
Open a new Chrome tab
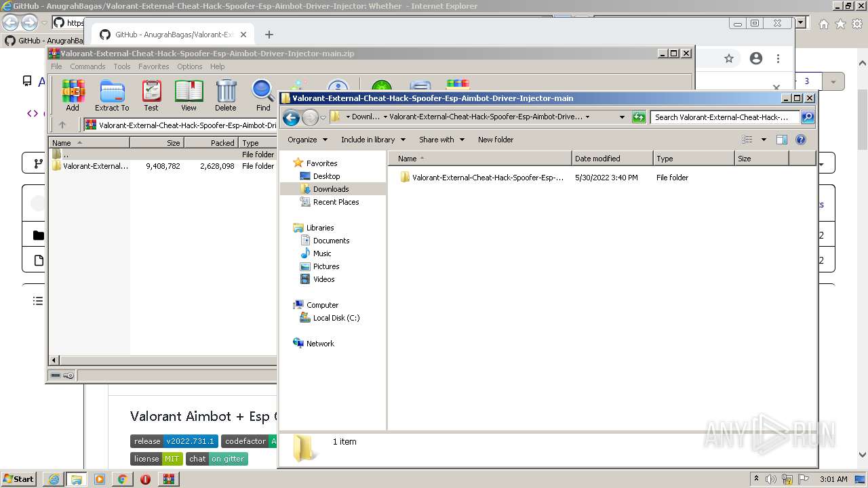[x=269, y=35]
